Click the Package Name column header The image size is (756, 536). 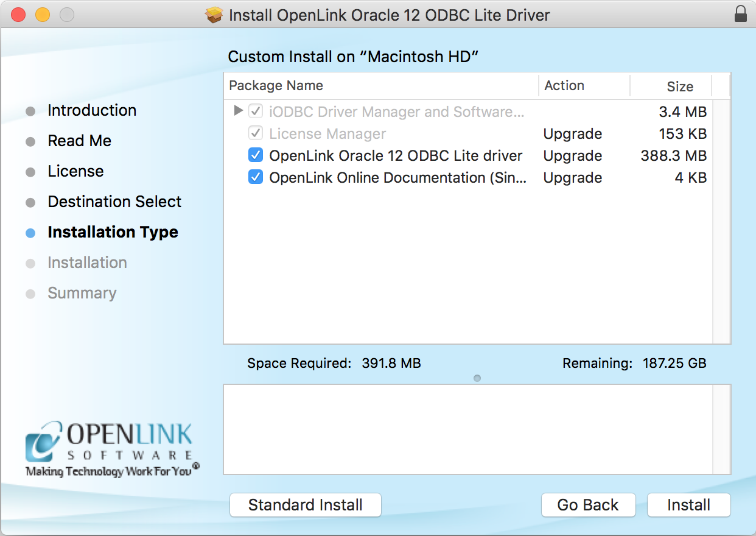380,86
